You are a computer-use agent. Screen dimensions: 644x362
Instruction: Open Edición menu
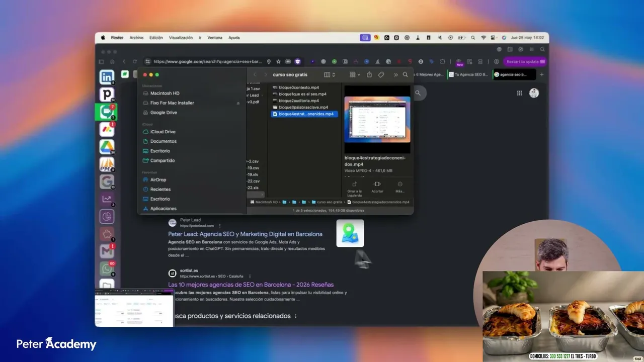pyautogui.click(x=156, y=38)
